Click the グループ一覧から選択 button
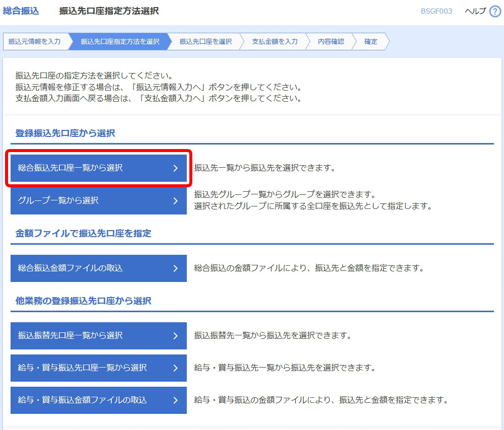This screenshot has width=504, height=430. pyautogui.click(x=99, y=200)
